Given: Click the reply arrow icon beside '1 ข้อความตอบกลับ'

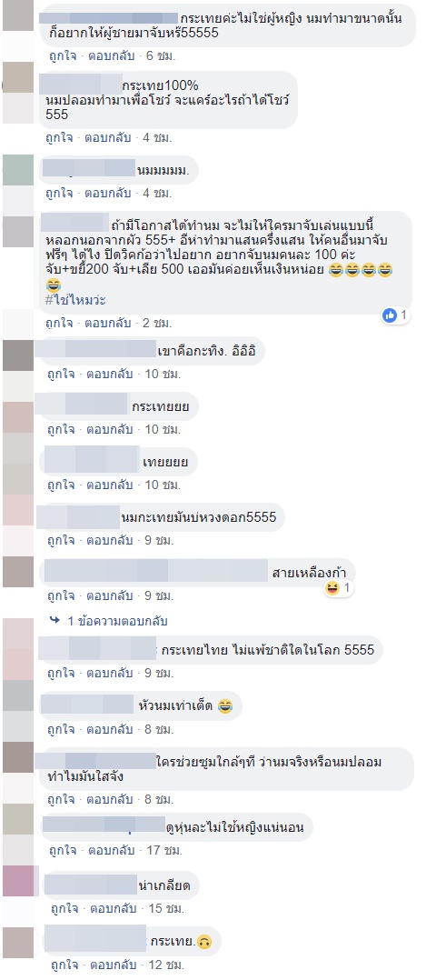Looking at the screenshot, I should click(55, 621).
